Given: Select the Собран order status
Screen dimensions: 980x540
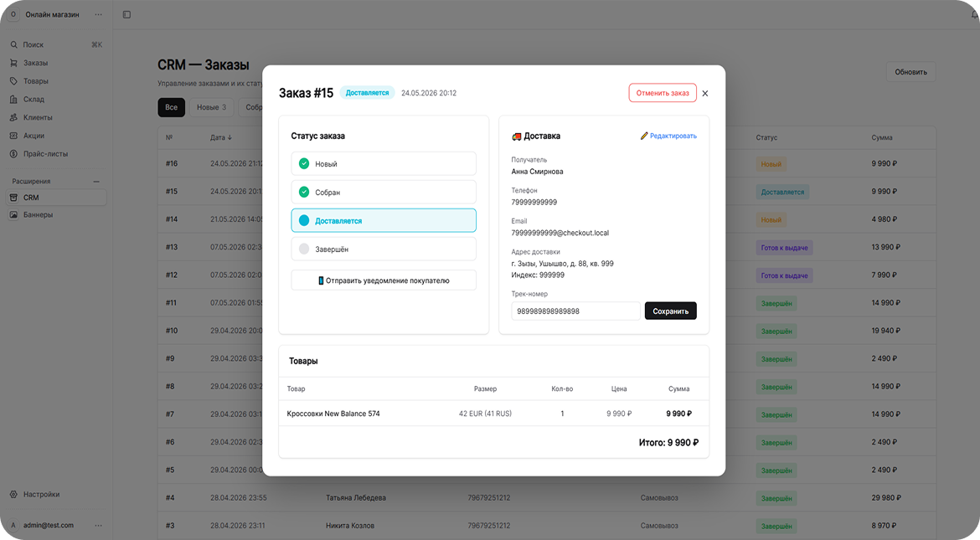Looking at the screenshot, I should click(x=384, y=192).
